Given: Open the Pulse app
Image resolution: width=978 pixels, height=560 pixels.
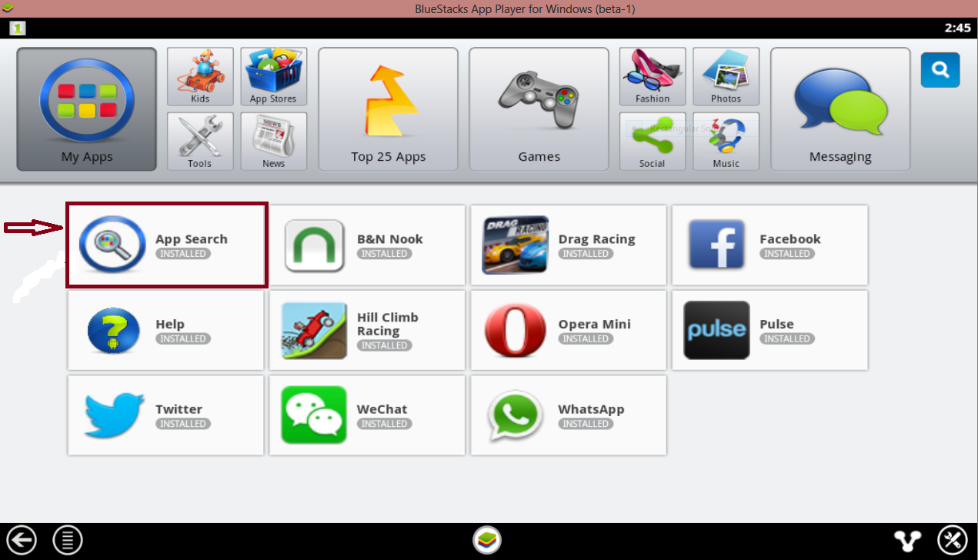Looking at the screenshot, I should (769, 331).
